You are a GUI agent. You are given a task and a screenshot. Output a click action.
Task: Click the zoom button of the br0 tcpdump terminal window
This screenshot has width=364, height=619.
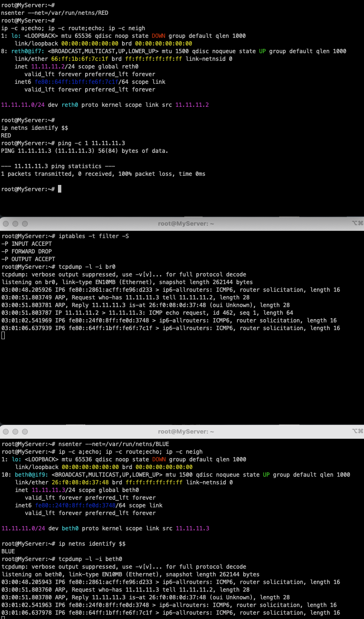pyautogui.click(x=24, y=224)
